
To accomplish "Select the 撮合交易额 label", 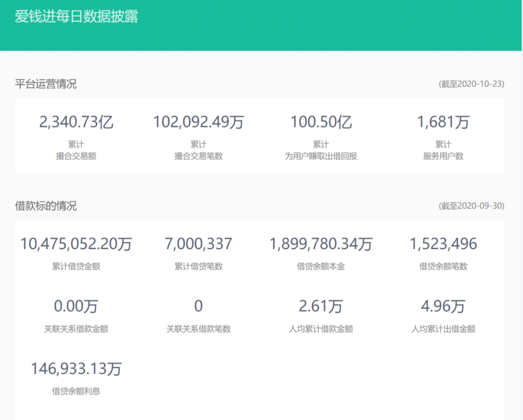I will 76,156.
